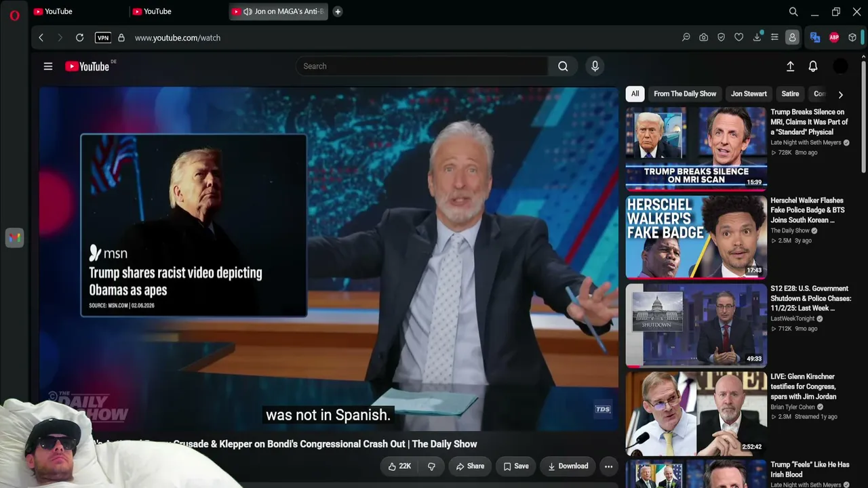Viewport: 868px width, 488px height.
Task: Open YouTube notifications bell
Action: [813, 66]
